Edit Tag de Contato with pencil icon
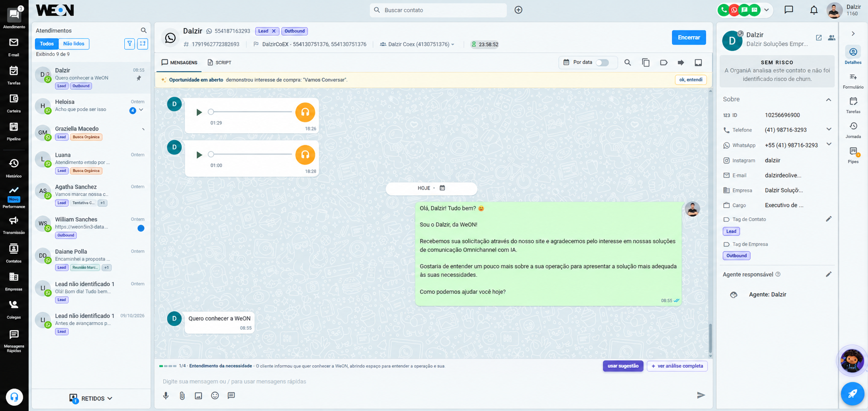This screenshot has height=411, width=868. click(x=828, y=219)
